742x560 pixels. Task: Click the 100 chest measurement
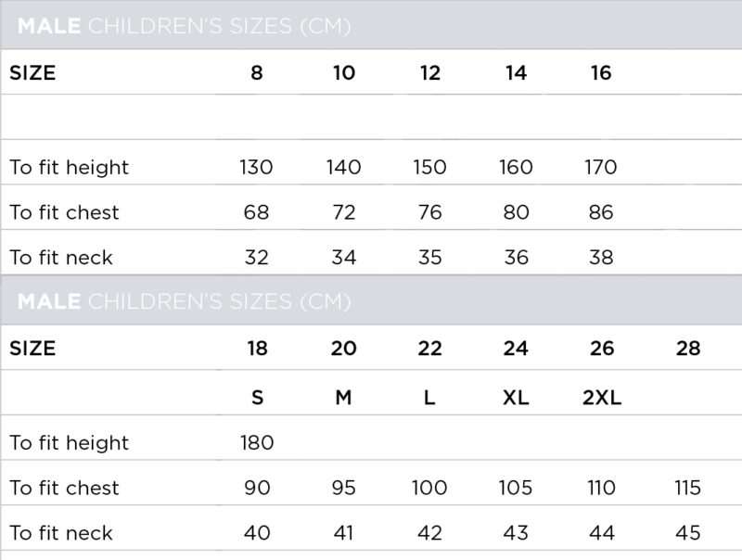coord(429,488)
